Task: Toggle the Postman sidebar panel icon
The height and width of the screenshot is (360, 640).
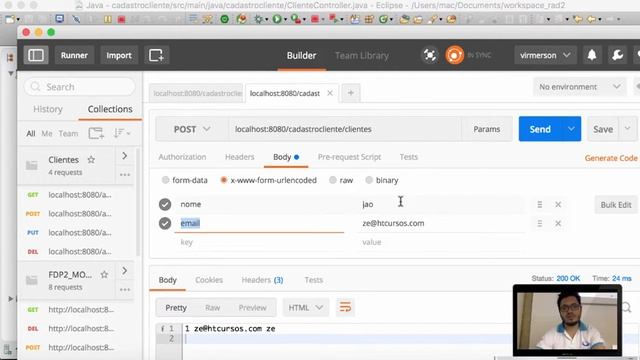Action: (x=36, y=55)
